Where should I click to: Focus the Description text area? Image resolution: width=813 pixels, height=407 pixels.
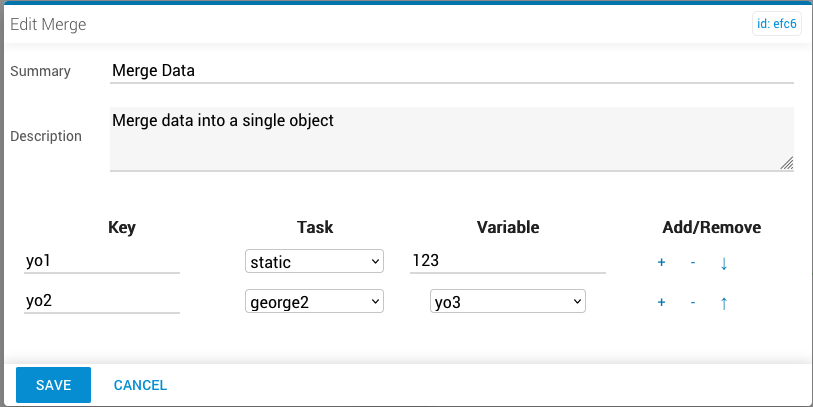tap(451, 138)
